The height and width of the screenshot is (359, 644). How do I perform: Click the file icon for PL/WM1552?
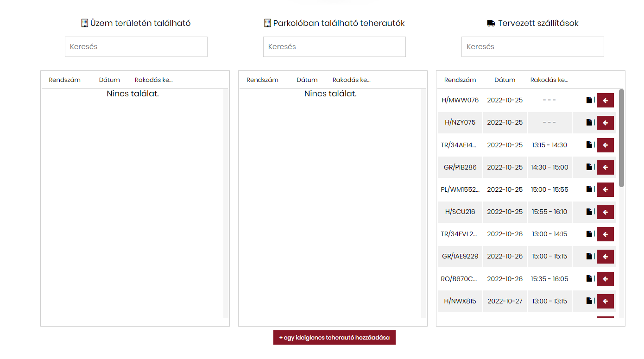point(589,189)
